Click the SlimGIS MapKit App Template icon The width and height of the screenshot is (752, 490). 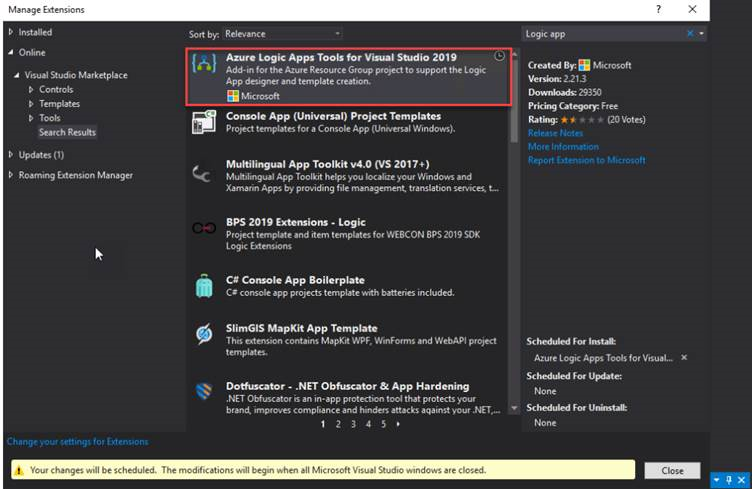point(204,334)
